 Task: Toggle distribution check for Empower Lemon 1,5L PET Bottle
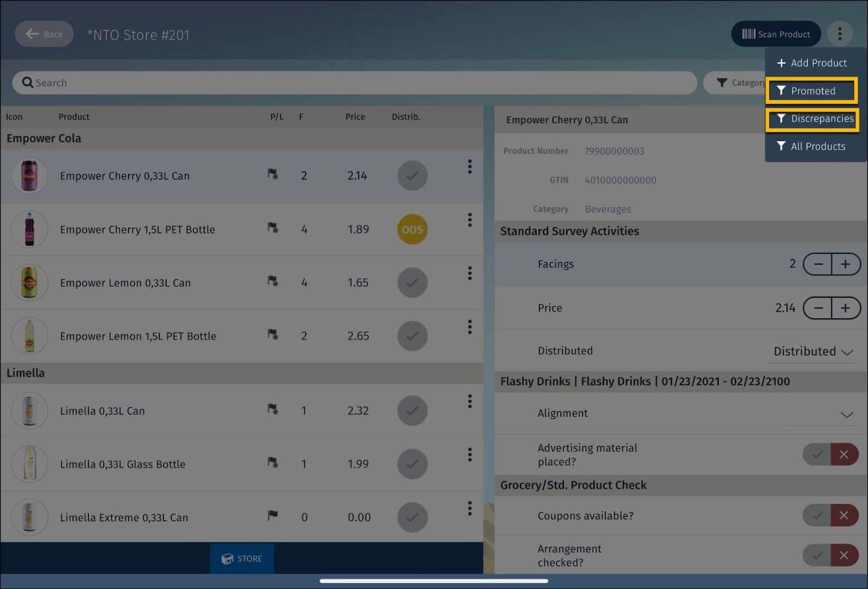click(412, 336)
